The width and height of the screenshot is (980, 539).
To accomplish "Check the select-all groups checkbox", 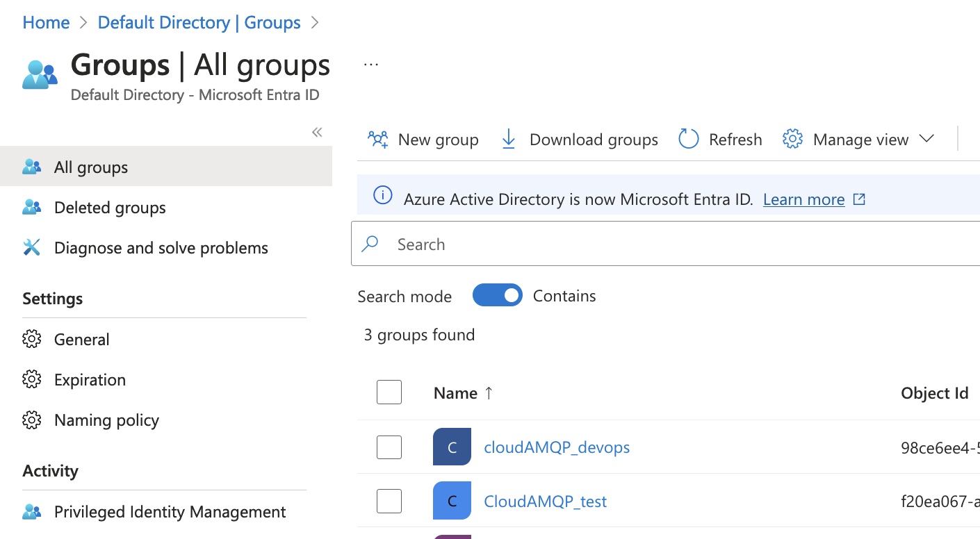I will [389, 392].
